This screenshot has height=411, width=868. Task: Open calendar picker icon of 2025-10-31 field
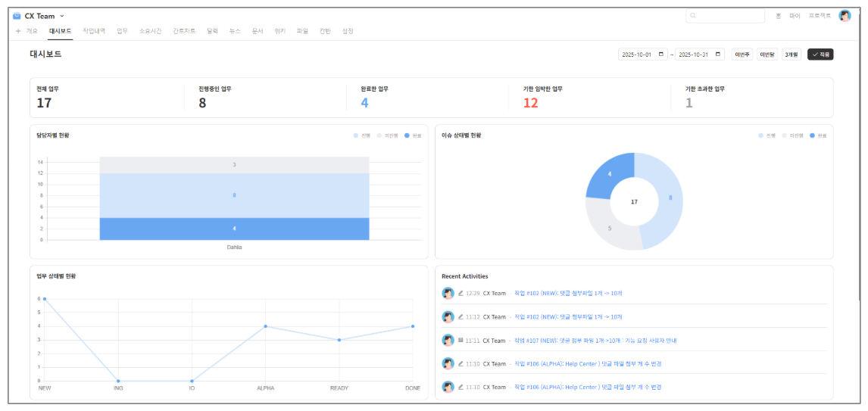[x=718, y=54]
